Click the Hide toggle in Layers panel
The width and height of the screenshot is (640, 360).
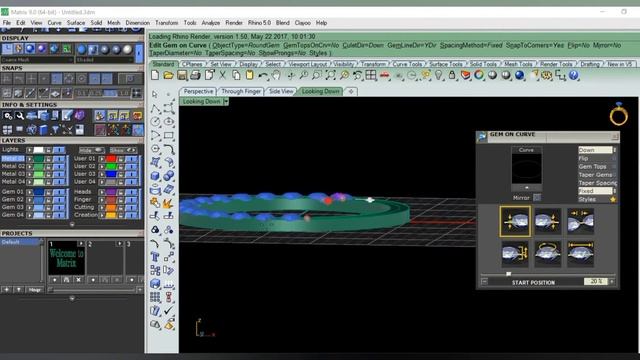click(91, 150)
